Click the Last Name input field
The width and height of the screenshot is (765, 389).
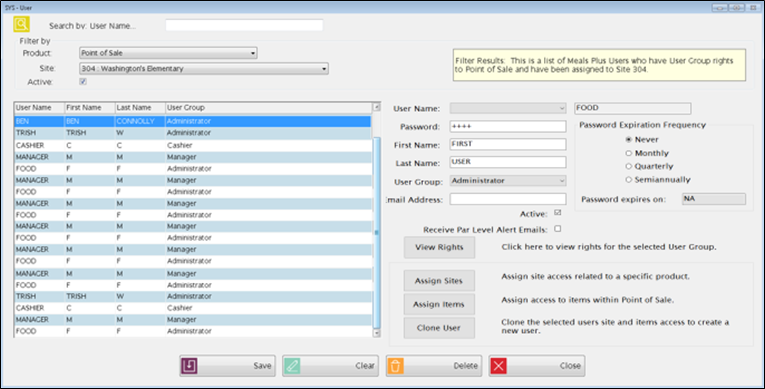[x=507, y=162]
